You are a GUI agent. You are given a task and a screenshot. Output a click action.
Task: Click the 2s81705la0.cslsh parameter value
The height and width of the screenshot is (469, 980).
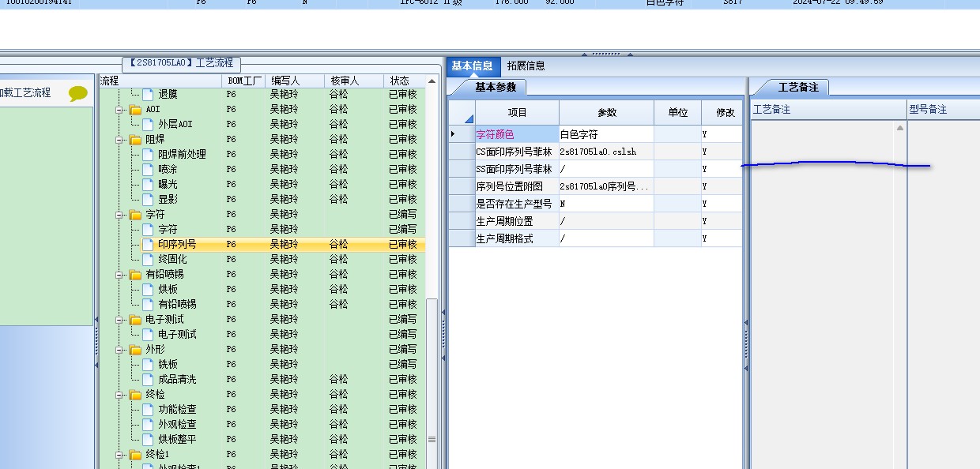pos(606,152)
